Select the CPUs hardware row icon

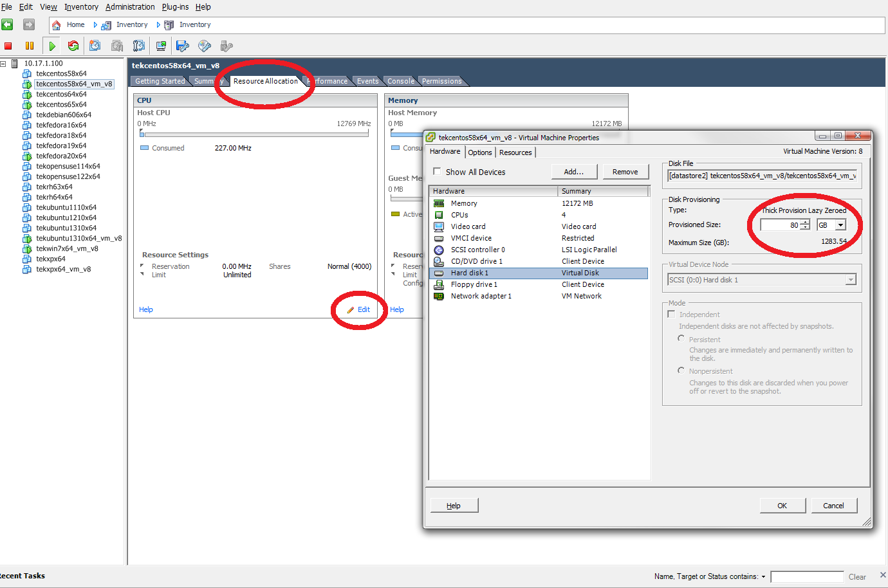439,215
